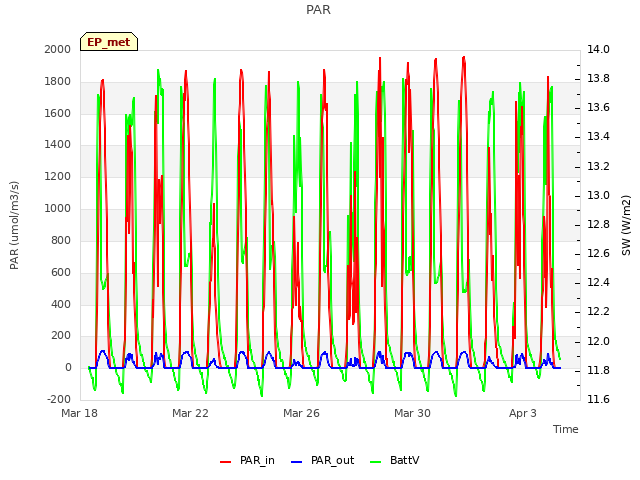Click the 13.6 right axis tick label
The width and height of the screenshot is (640, 480).
598,107
